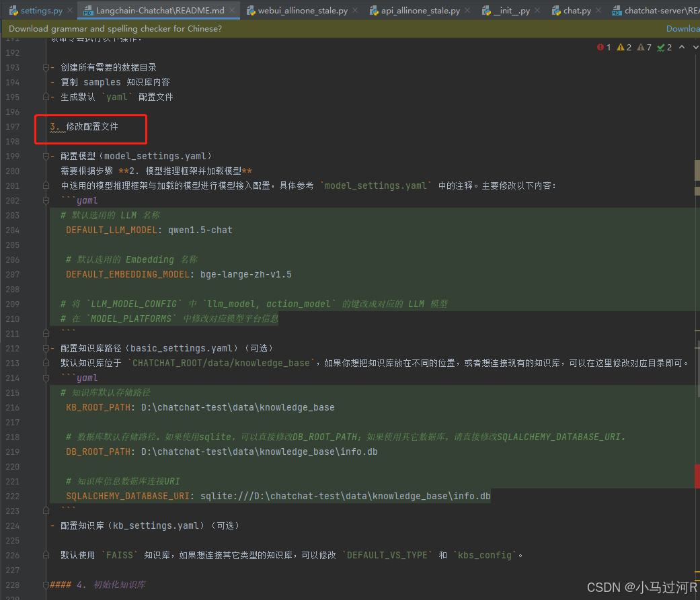Click the Python file icon on chat.py tab

(556, 10)
